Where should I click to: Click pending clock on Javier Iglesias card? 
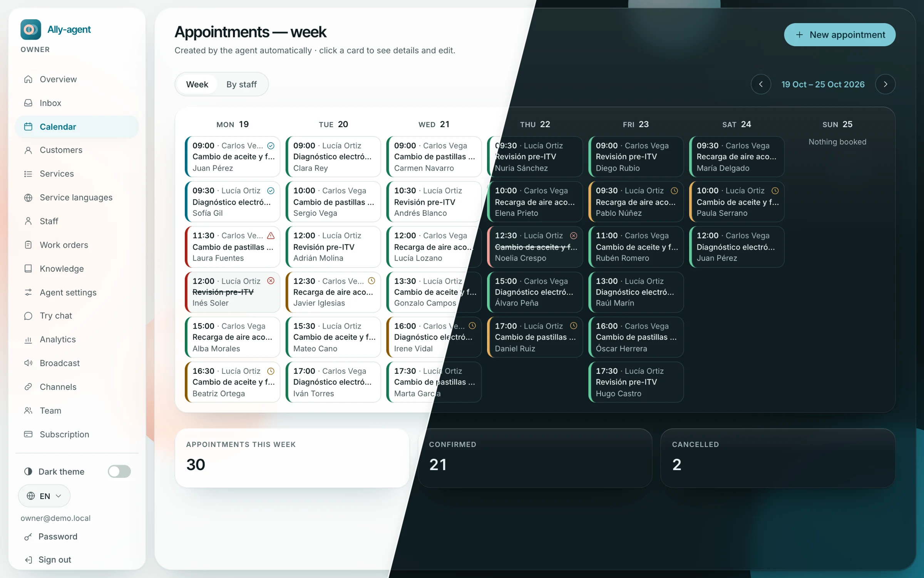(372, 281)
